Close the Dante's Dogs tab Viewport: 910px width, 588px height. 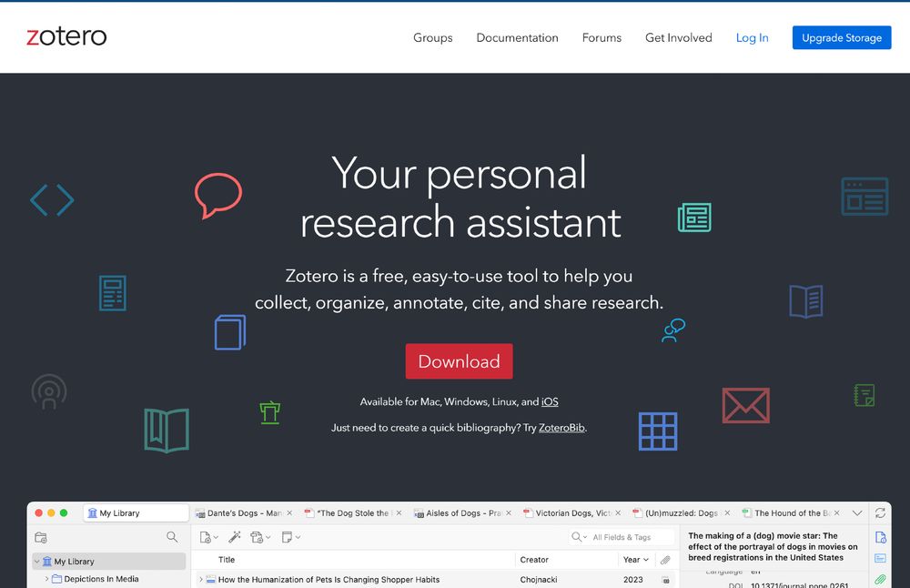tap(289, 513)
